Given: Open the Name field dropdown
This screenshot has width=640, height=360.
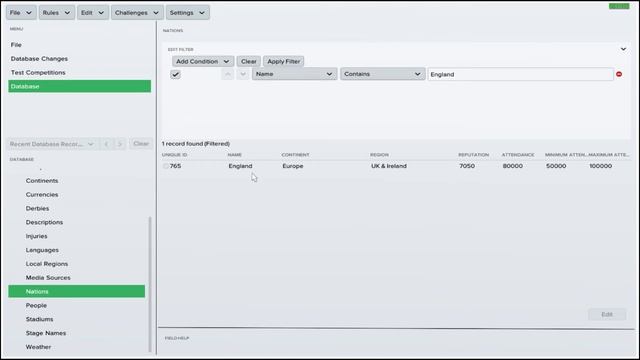Looking at the screenshot, I should tap(294, 74).
